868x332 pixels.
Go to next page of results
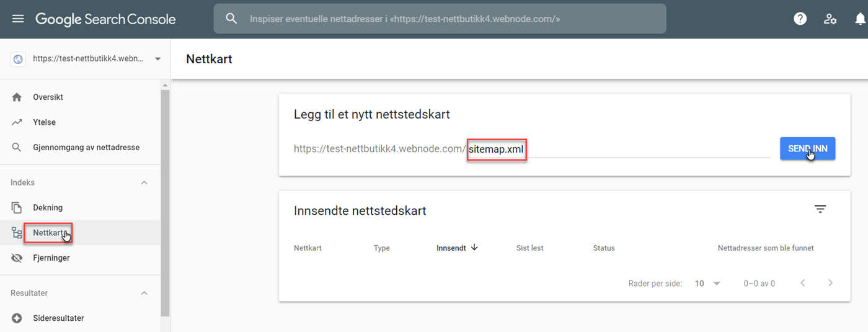tap(830, 283)
